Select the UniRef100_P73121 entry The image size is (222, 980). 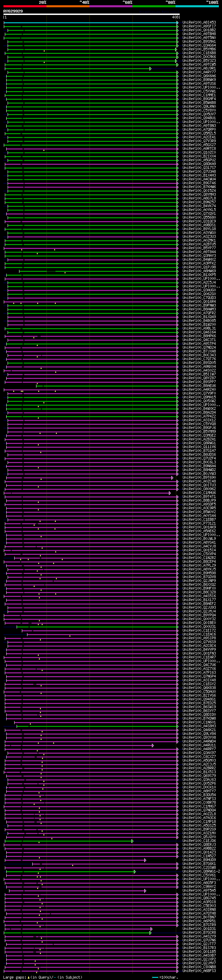(199, 524)
